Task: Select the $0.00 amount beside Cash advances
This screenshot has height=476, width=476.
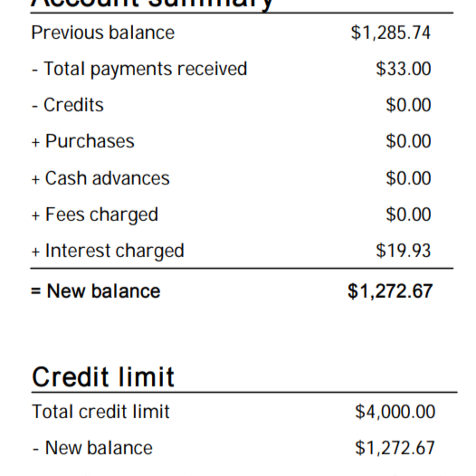Action: 408,178
